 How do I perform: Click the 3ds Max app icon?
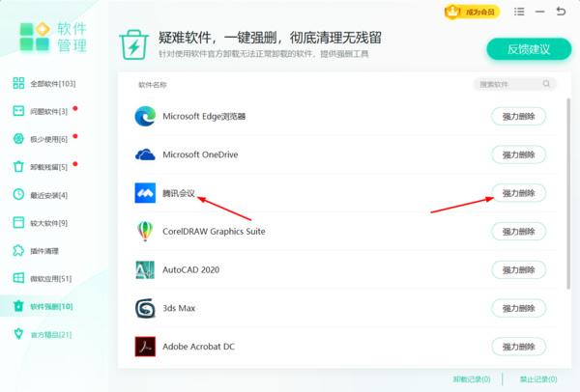[x=145, y=308]
